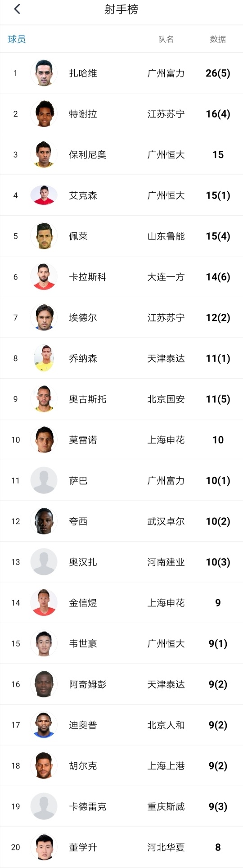Tap 卡德雷克 placeholder avatar icon

44,806
